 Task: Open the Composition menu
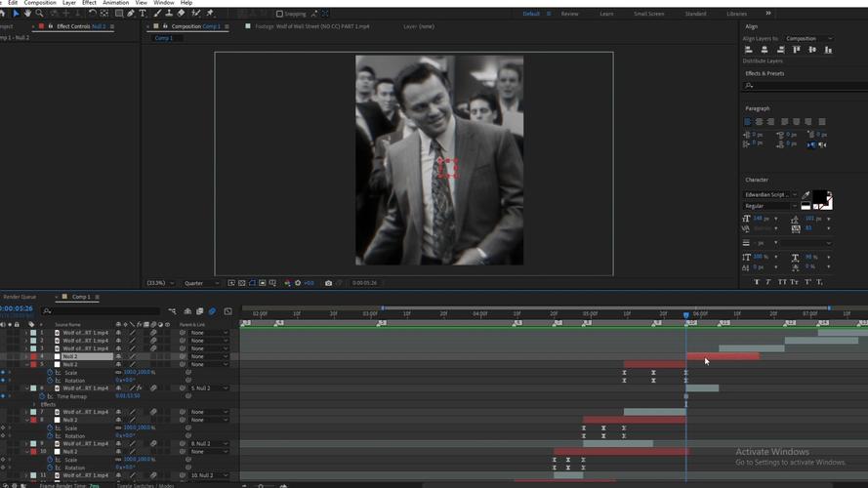(x=40, y=3)
